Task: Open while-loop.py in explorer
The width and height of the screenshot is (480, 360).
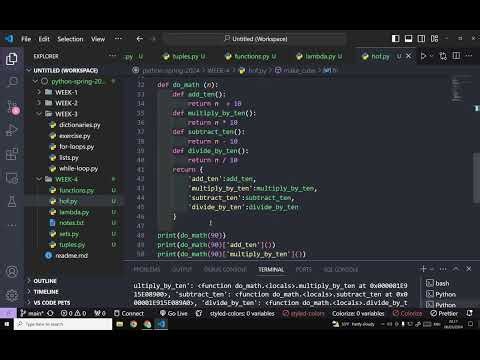Action: (78, 168)
